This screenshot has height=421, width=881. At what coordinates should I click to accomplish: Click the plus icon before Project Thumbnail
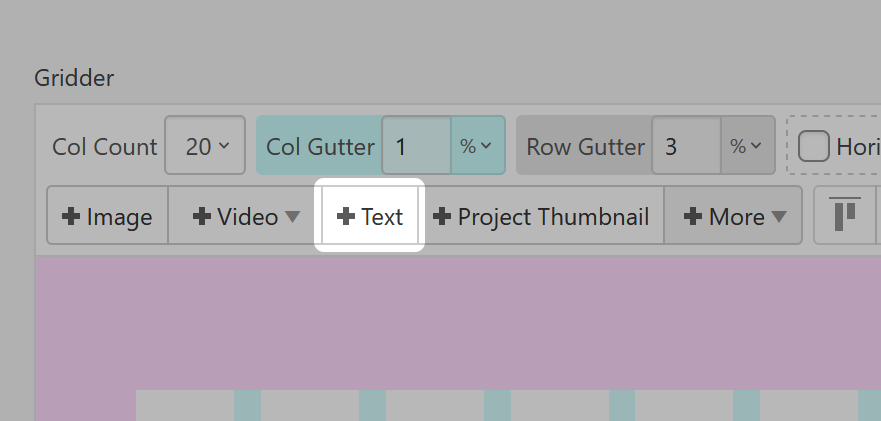pos(442,217)
